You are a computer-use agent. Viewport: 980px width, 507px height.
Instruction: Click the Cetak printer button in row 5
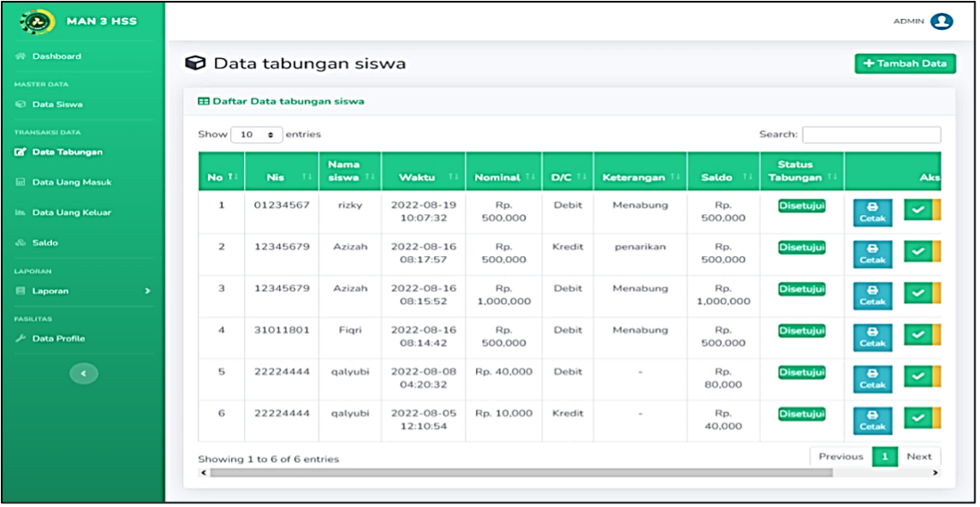point(872,379)
